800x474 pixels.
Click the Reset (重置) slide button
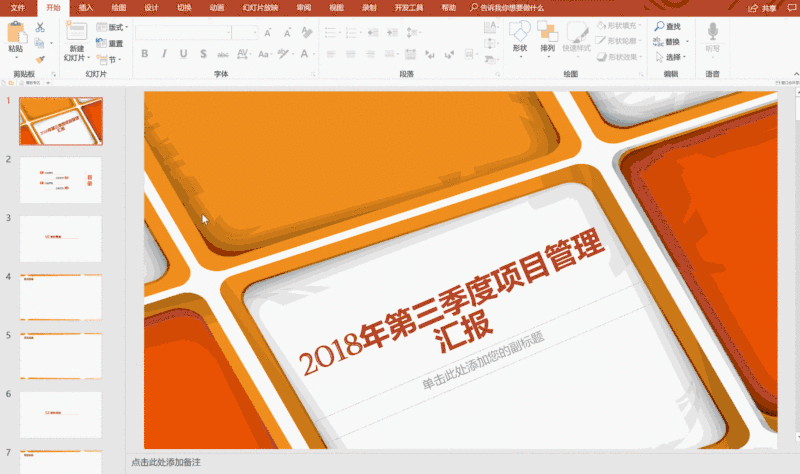[112, 43]
